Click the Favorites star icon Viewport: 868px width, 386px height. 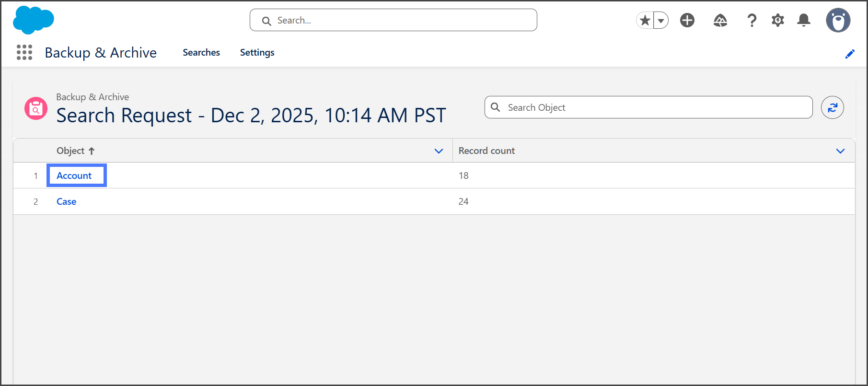click(x=645, y=20)
